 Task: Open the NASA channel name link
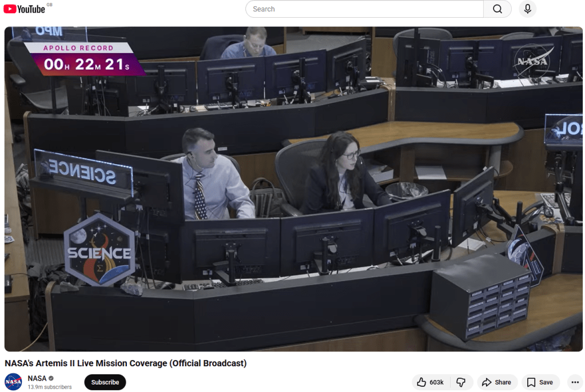point(37,378)
